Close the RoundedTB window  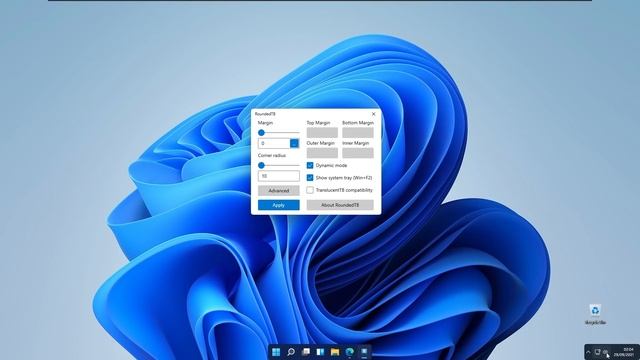pyautogui.click(x=373, y=114)
